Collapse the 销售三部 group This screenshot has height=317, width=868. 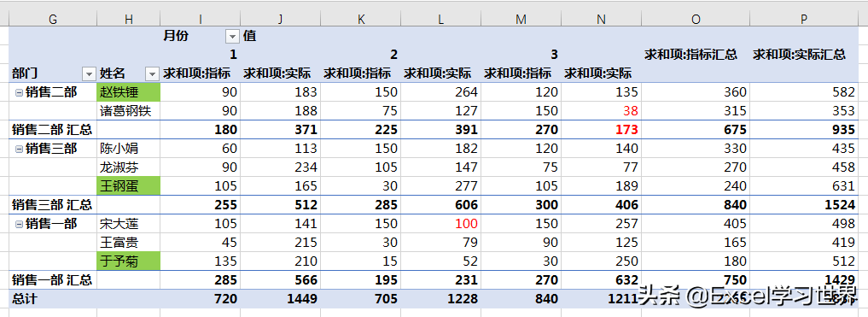20,149
